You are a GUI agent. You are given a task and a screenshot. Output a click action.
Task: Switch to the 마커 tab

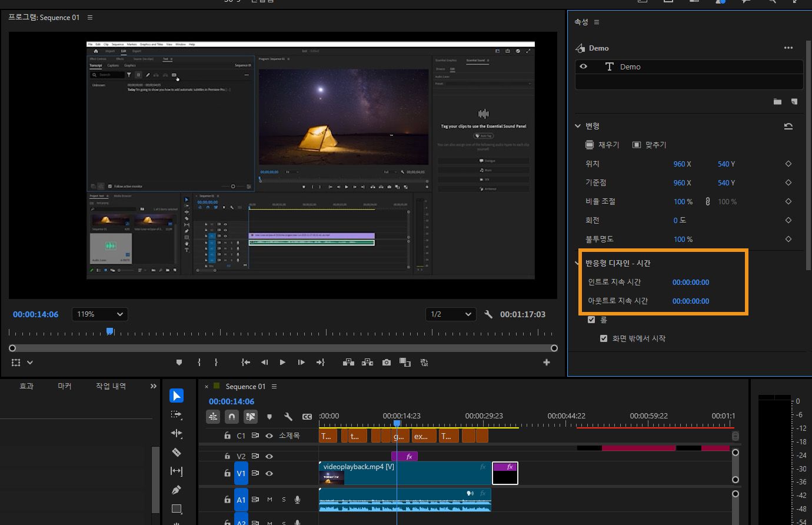(x=64, y=386)
